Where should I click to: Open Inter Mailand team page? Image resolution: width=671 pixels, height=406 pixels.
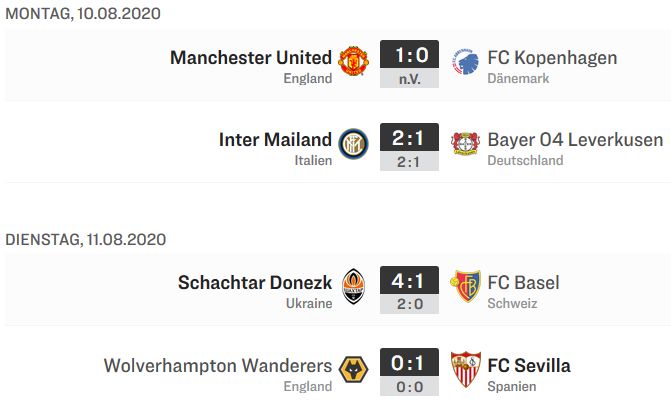pyautogui.click(x=275, y=139)
